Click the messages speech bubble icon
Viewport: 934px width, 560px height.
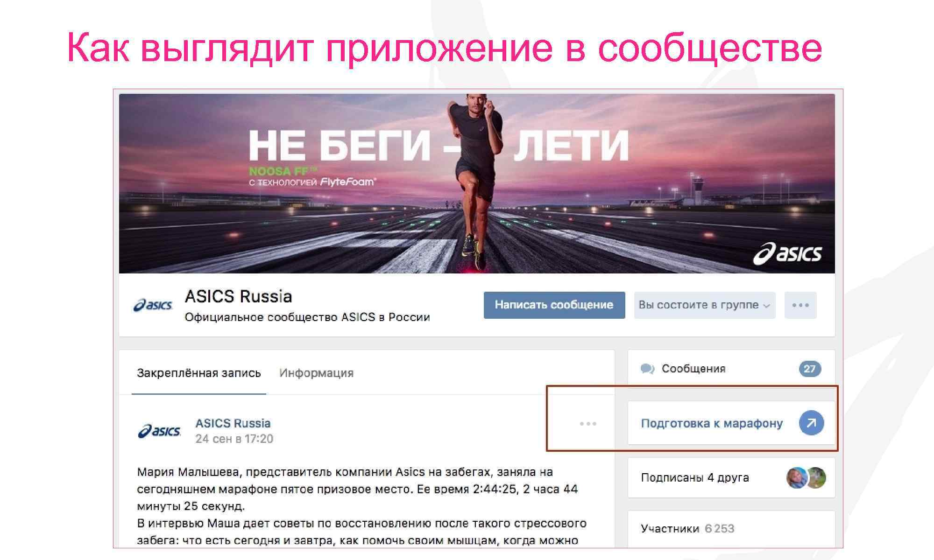647,369
